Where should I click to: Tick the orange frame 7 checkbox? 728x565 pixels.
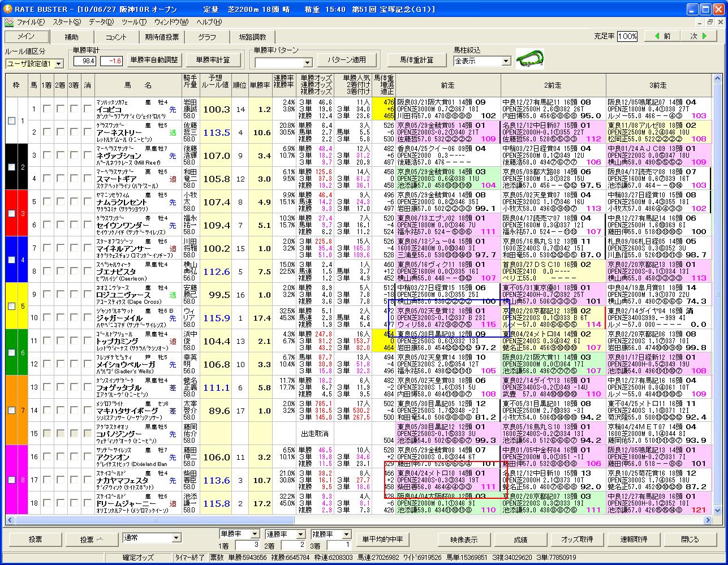click(12, 410)
